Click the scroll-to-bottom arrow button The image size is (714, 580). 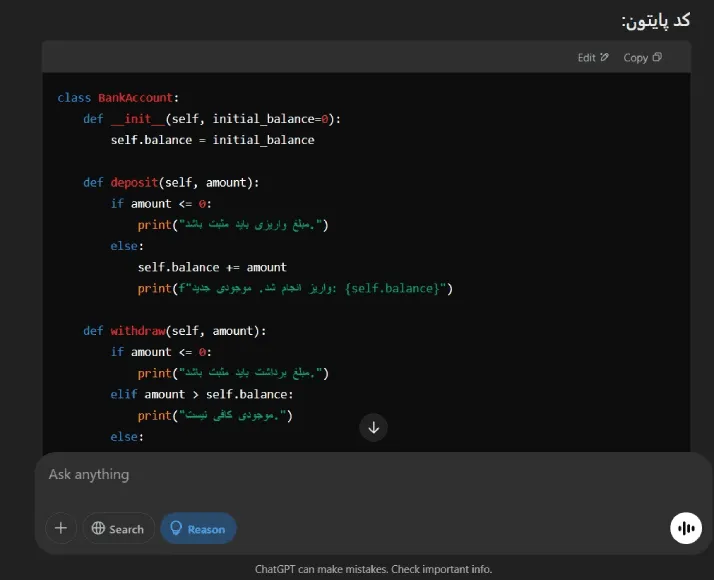(374, 427)
